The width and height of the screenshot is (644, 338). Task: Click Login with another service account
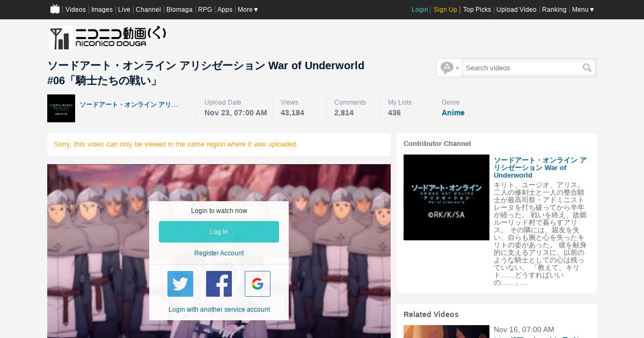pos(219,310)
